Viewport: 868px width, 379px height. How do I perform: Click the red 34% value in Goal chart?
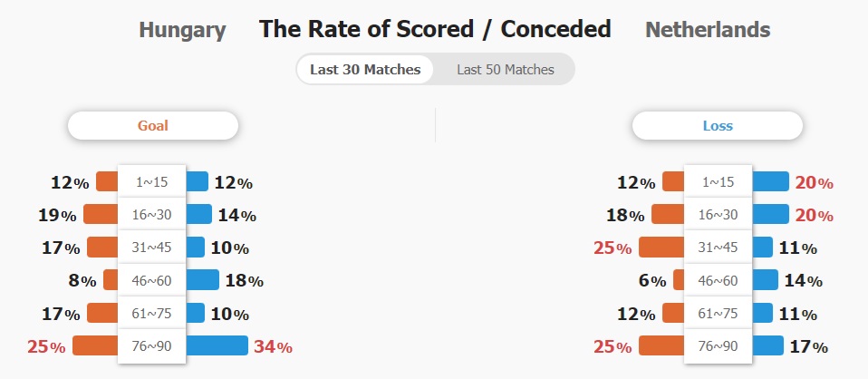pyautogui.click(x=272, y=346)
